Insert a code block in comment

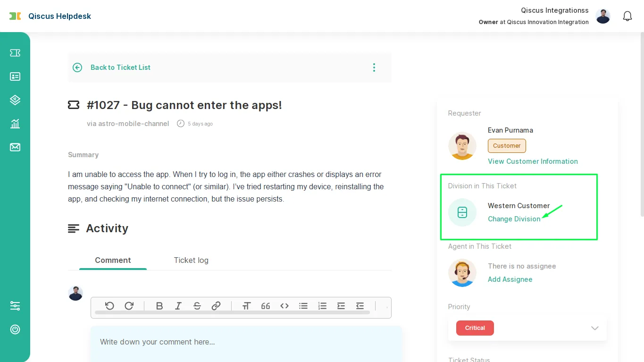click(x=284, y=306)
